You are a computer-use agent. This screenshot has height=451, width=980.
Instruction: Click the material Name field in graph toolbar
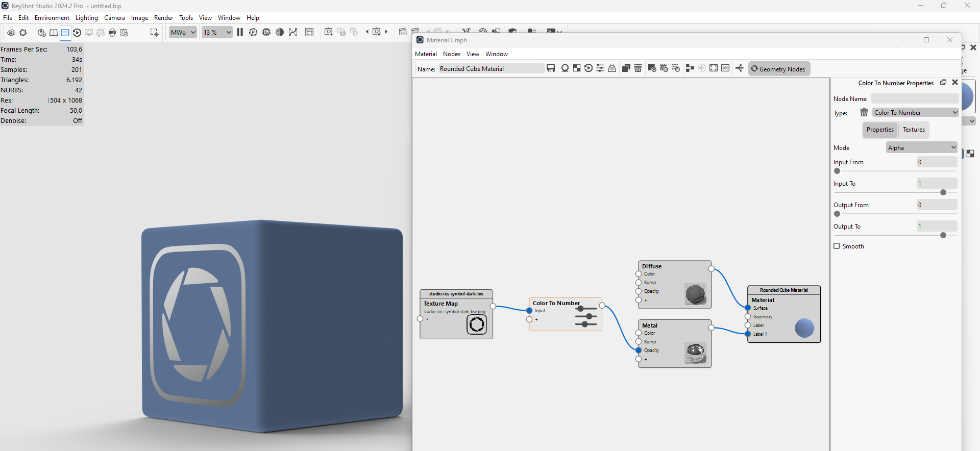491,68
